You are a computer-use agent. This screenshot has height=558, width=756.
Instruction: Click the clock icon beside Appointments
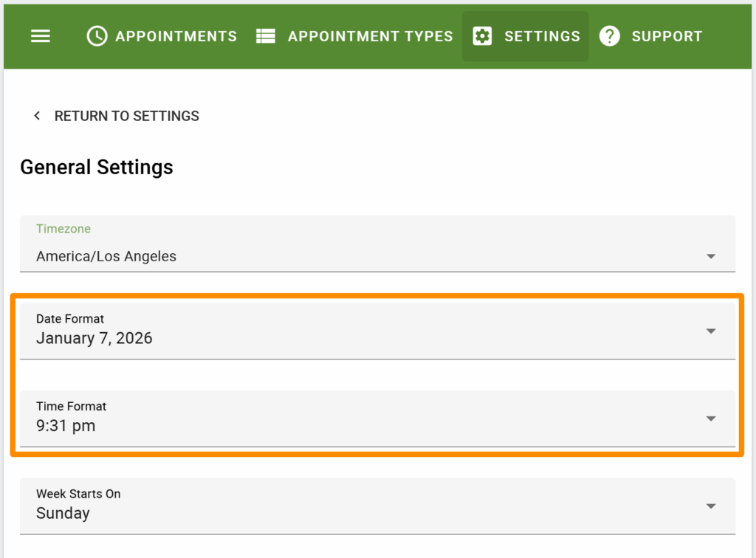[96, 35]
